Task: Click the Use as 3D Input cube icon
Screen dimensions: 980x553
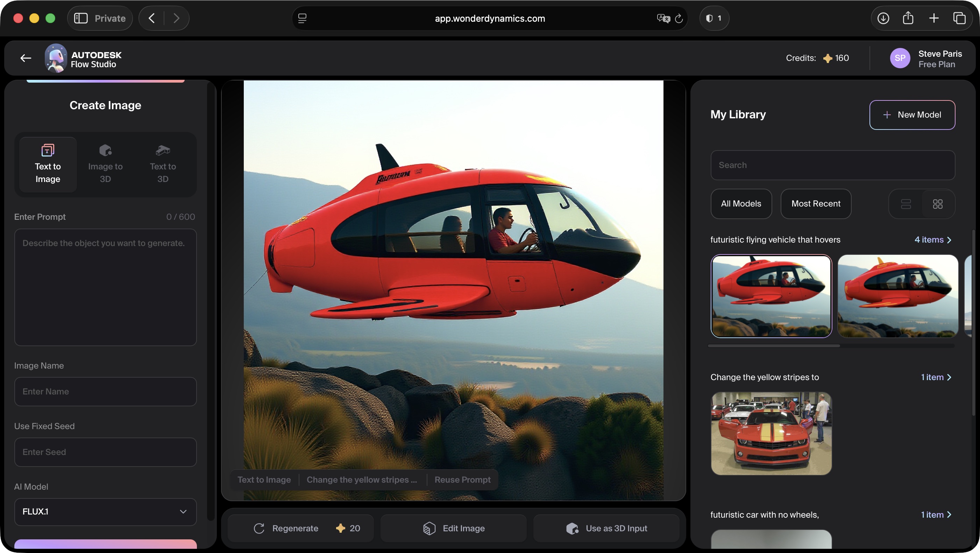Action: (x=572, y=528)
